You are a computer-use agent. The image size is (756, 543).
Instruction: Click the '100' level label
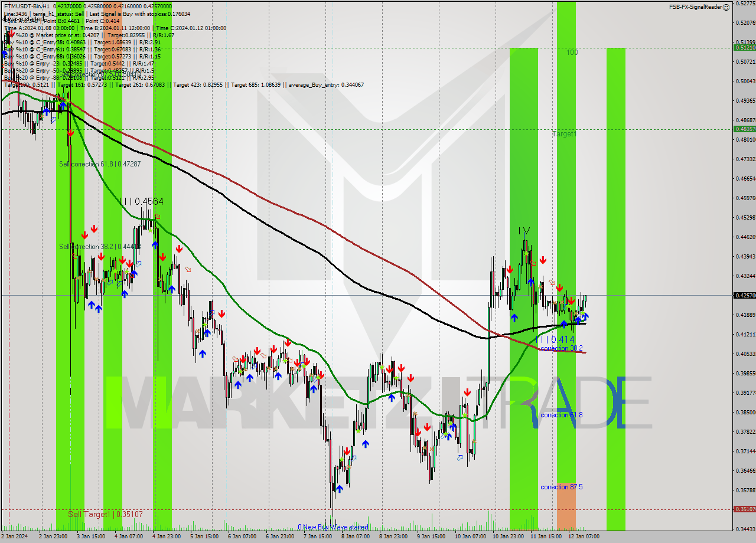572,53
